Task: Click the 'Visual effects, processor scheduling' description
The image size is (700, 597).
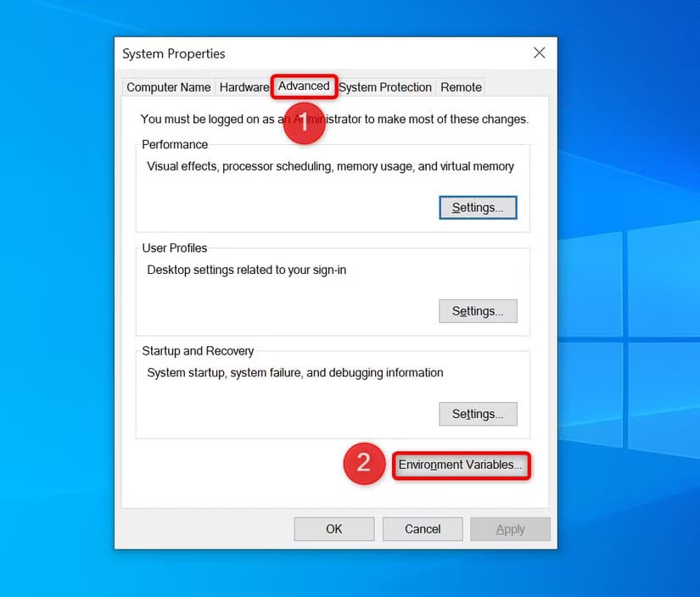Action: pyautogui.click(x=330, y=166)
